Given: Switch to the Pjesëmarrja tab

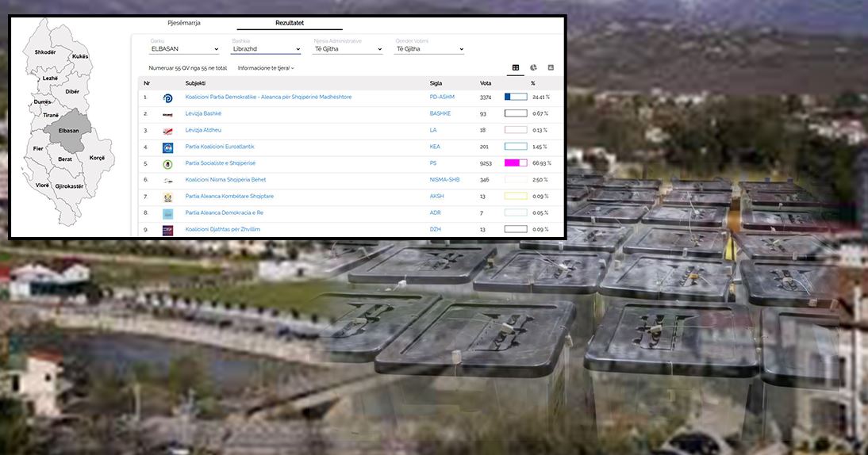Looking at the screenshot, I should click(184, 23).
